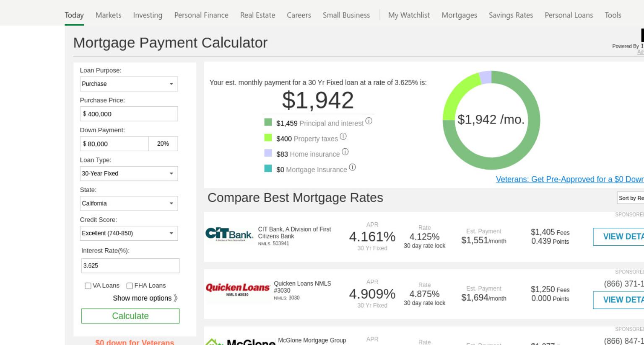Click Compare Best Mortgage Rates heading
The image size is (644, 345).
click(x=295, y=198)
